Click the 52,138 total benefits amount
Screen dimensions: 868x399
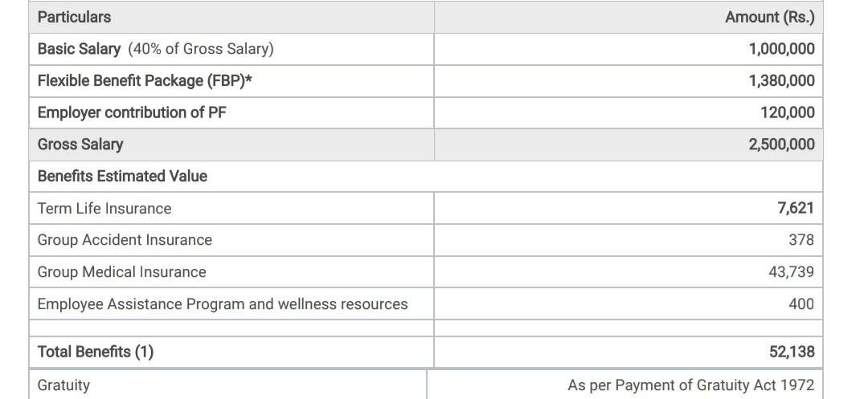tap(791, 352)
